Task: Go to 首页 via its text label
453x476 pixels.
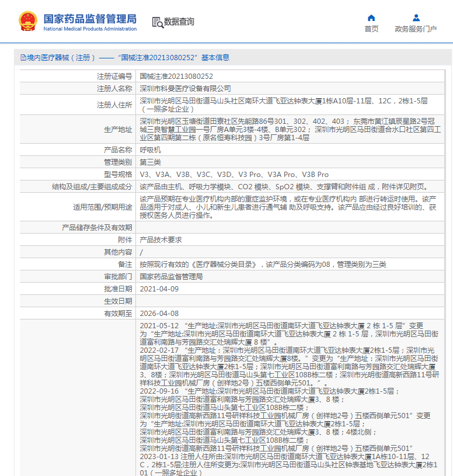Action: click(371, 29)
